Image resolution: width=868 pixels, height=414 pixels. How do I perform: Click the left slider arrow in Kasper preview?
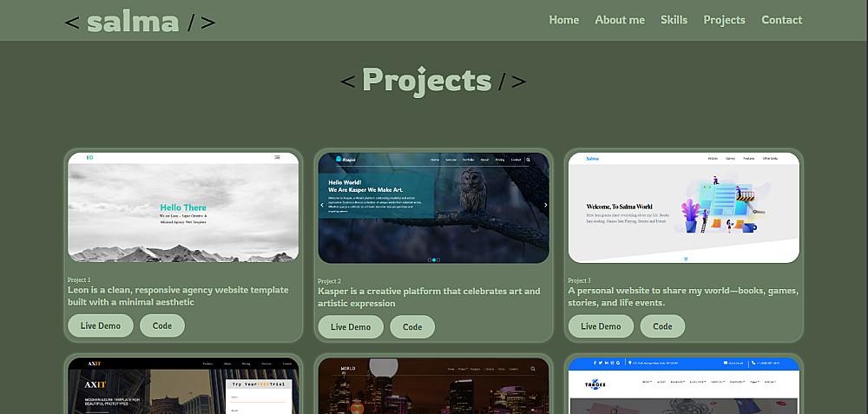point(322,205)
